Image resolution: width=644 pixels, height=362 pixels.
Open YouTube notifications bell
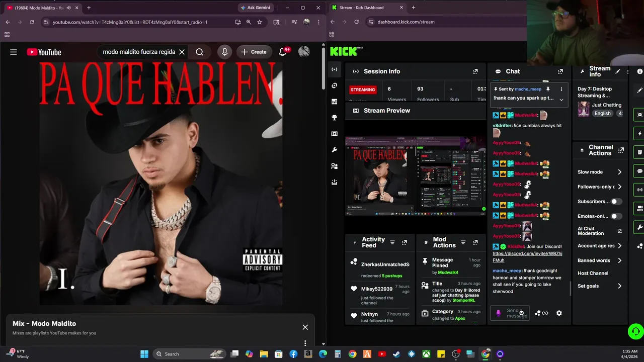click(283, 52)
